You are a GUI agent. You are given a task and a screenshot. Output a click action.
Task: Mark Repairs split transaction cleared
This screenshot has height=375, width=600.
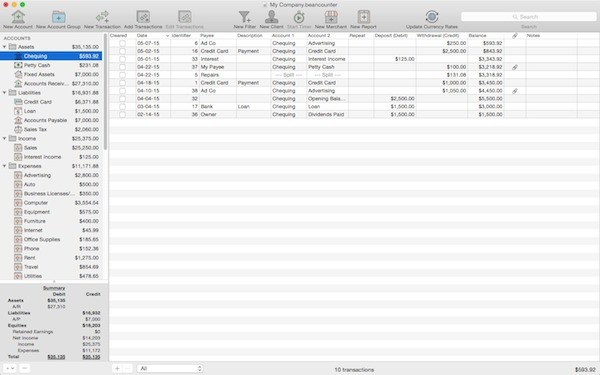(x=122, y=75)
